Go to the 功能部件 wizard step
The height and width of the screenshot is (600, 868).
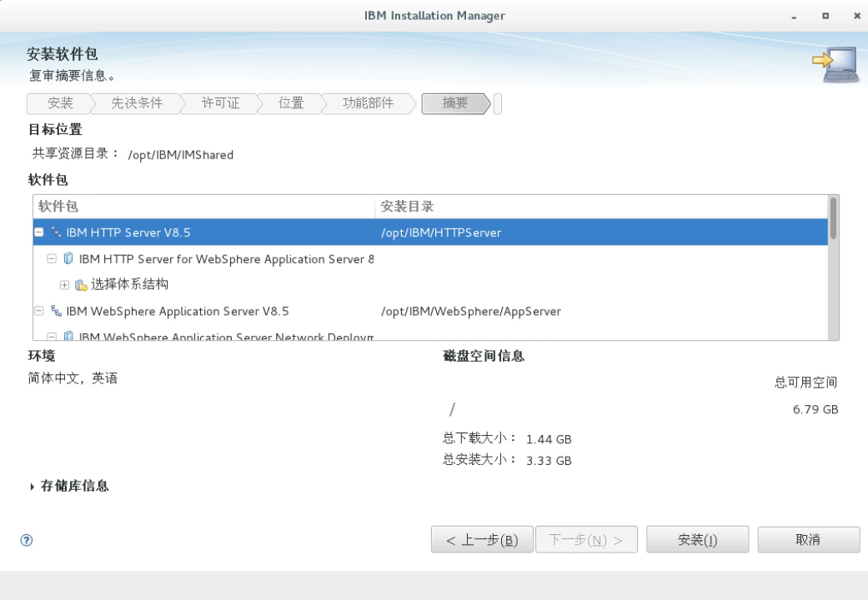[367, 103]
